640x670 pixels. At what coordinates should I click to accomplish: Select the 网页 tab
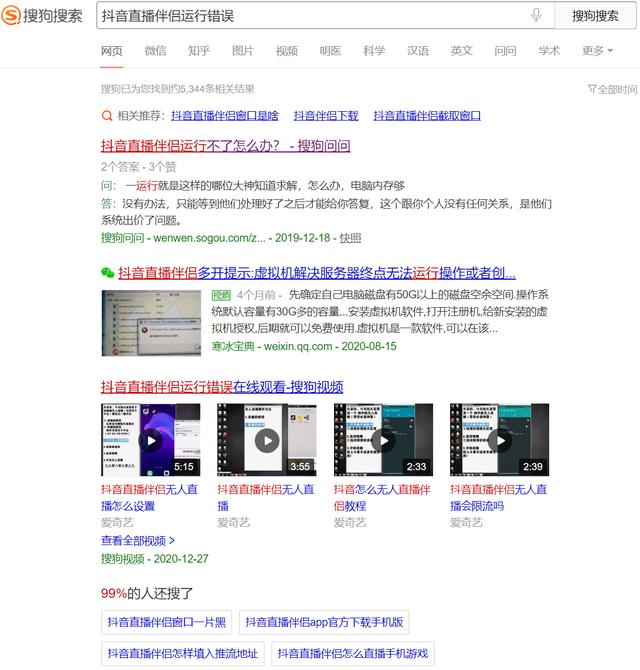[112, 51]
